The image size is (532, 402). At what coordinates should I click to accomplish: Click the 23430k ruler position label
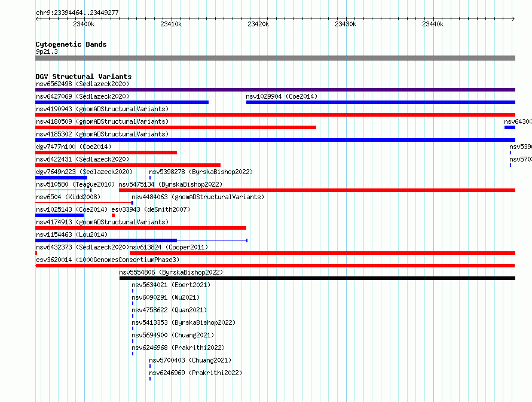coord(346,24)
